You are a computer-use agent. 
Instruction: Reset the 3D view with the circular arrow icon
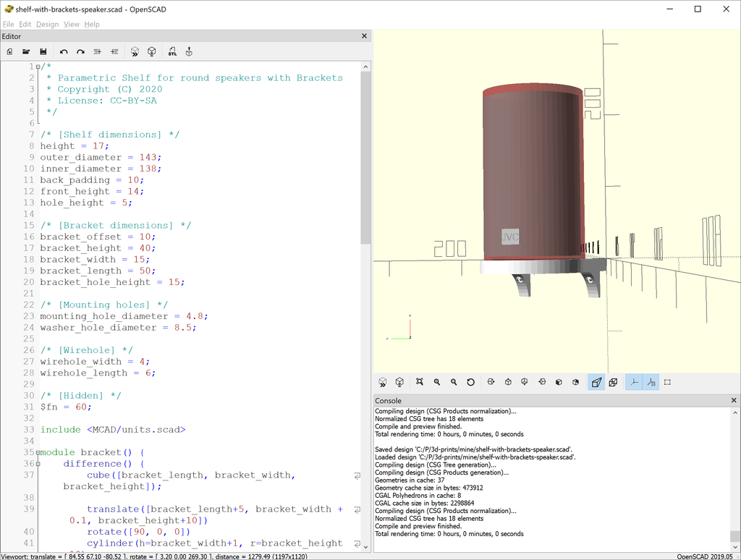tap(470, 382)
